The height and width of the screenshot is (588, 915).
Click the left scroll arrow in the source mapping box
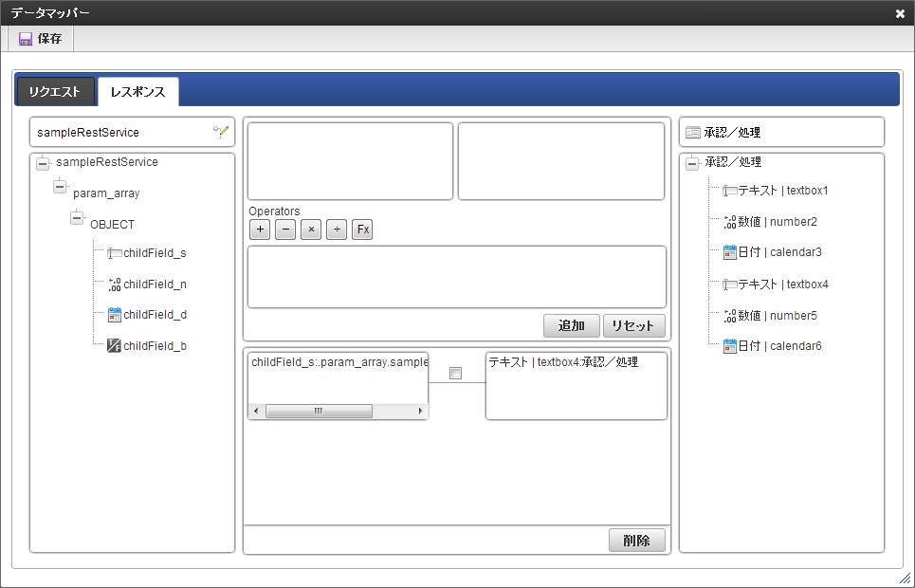click(x=256, y=411)
